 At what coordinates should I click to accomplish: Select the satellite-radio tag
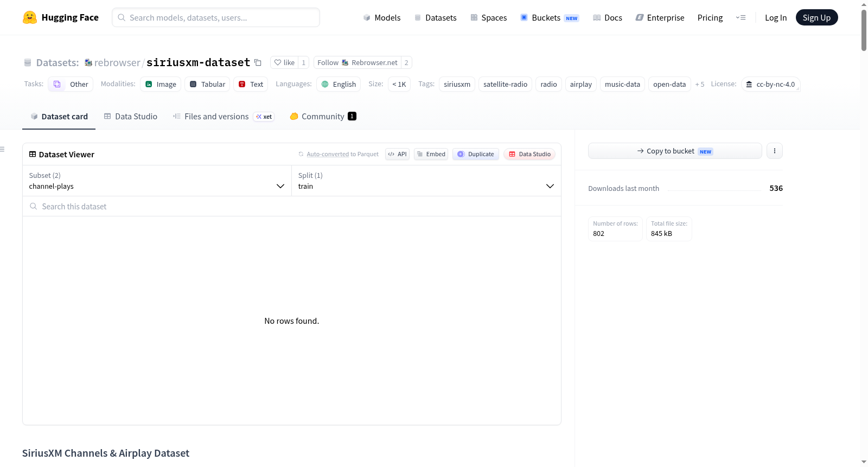click(505, 84)
